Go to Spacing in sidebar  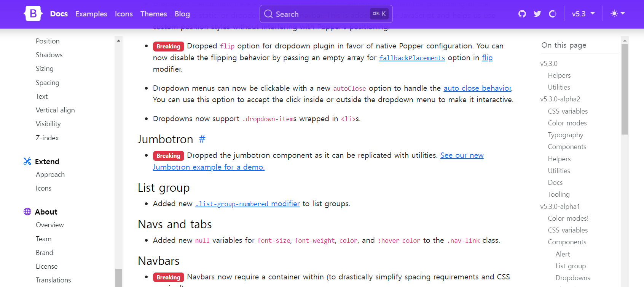(48, 83)
